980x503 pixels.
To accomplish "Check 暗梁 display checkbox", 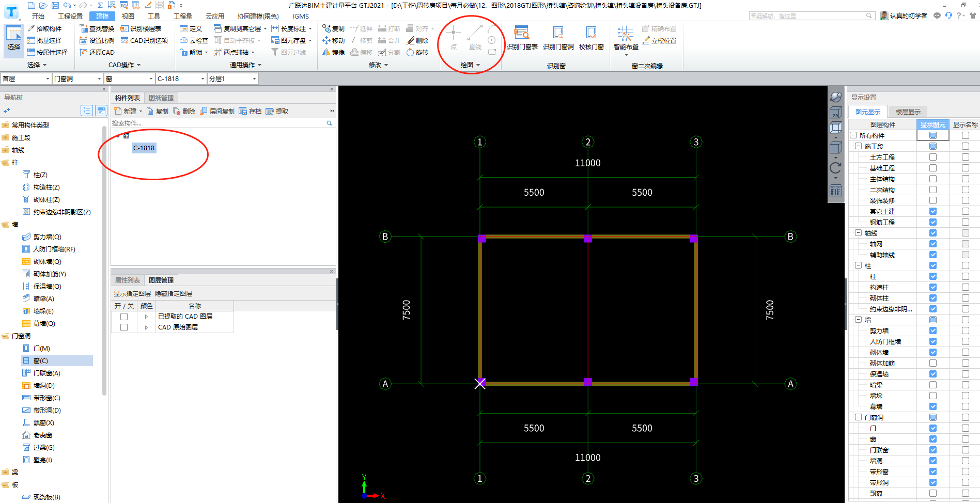I will coord(933,385).
